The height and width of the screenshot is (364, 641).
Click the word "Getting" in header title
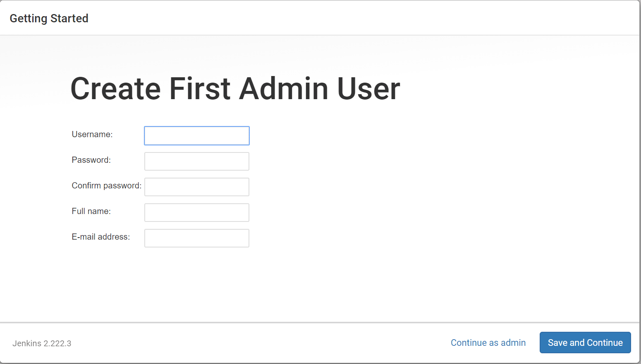point(29,19)
